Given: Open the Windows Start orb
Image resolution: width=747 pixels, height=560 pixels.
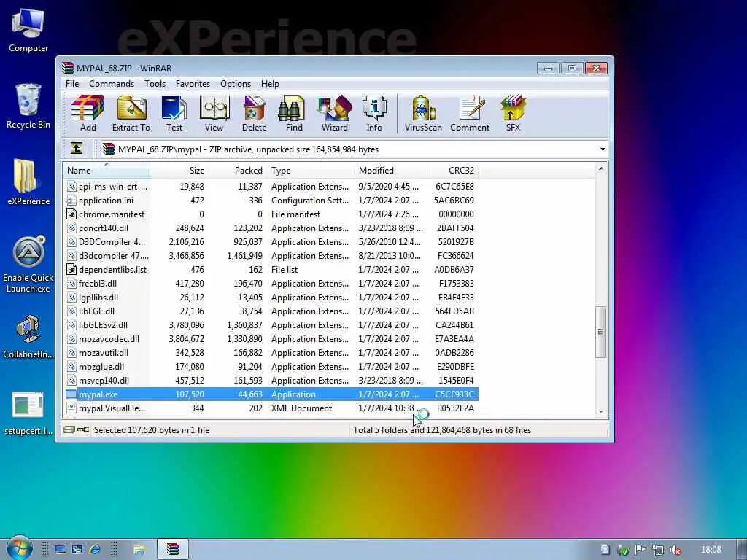Looking at the screenshot, I should coord(19,549).
